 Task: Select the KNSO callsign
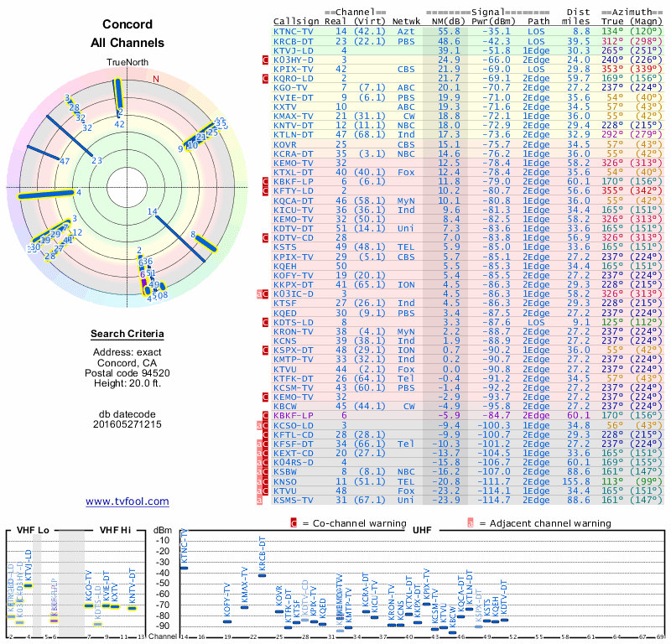[285, 482]
